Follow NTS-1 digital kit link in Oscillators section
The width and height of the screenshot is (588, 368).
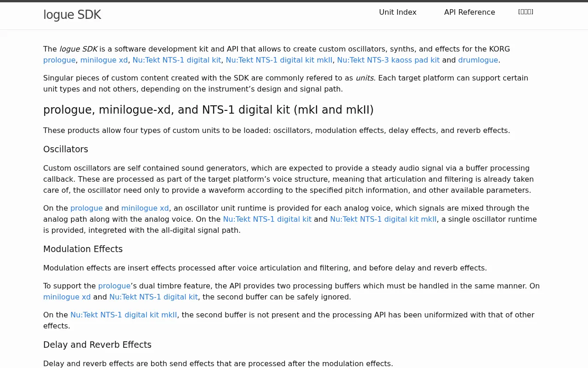click(x=267, y=219)
